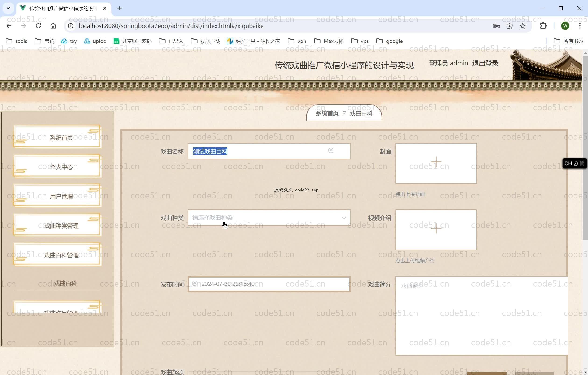Bookmark this page with the star icon
The height and width of the screenshot is (375, 588).
(x=523, y=26)
